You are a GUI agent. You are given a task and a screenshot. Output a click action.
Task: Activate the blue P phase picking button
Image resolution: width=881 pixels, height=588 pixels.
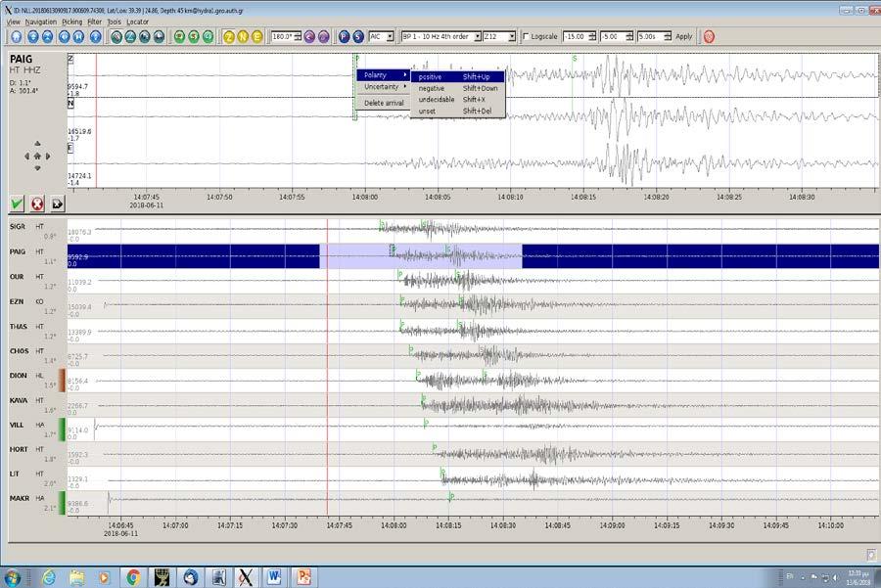click(344, 36)
